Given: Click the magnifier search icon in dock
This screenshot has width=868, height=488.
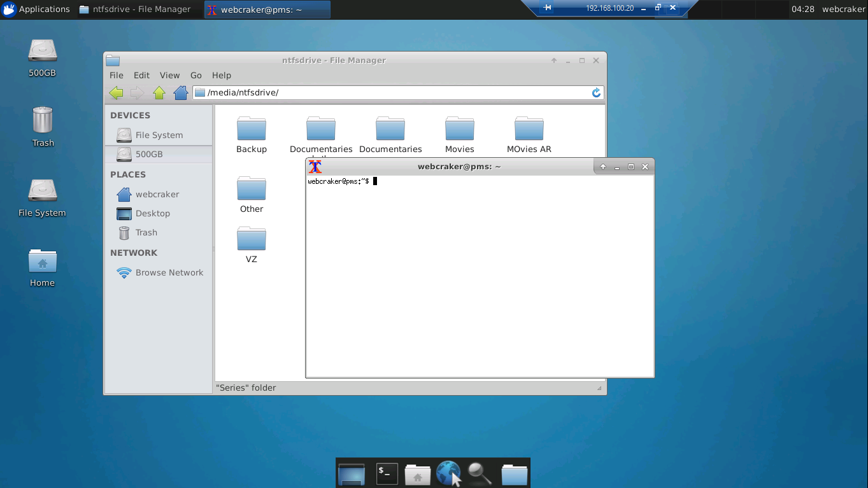Looking at the screenshot, I should click(479, 473).
